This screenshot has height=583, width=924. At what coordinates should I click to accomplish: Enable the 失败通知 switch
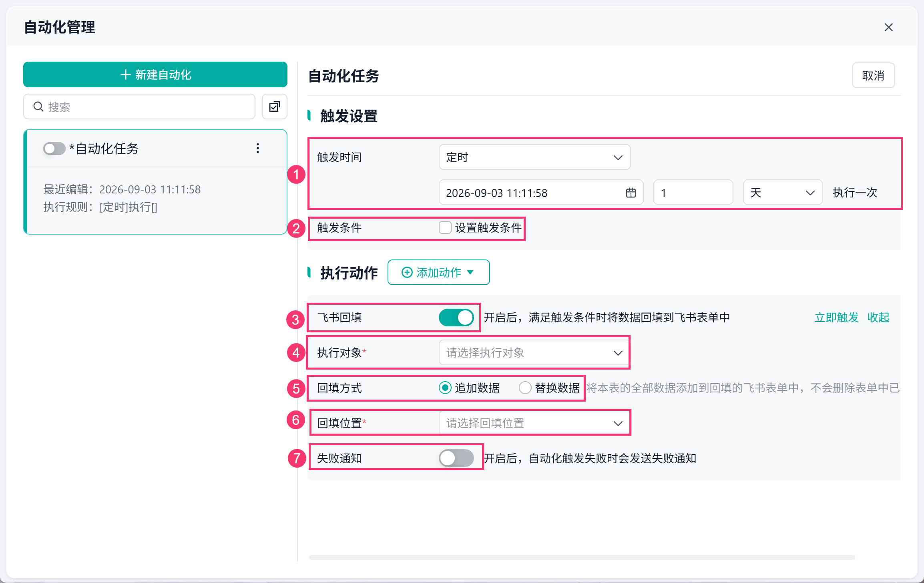(456, 458)
